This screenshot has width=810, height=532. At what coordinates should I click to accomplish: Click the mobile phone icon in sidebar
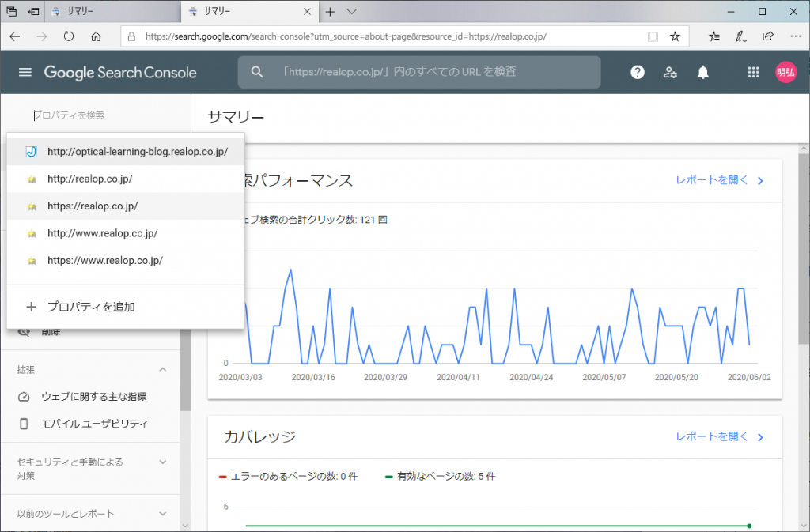24,424
